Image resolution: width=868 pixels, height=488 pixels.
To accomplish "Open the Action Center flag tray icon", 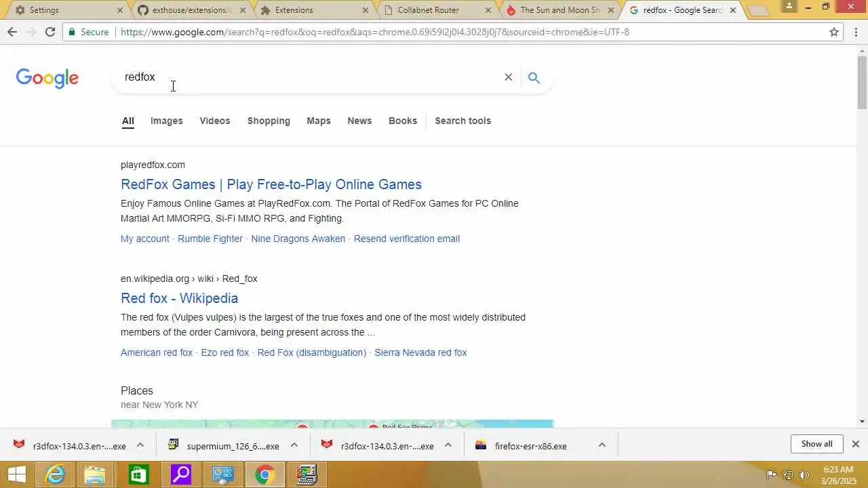I will (x=772, y=474).
